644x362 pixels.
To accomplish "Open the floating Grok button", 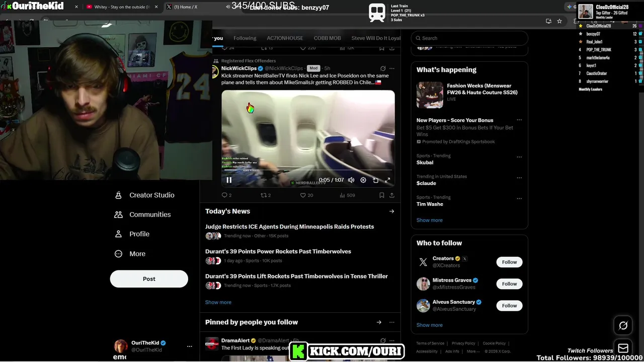I will point(623,326).
